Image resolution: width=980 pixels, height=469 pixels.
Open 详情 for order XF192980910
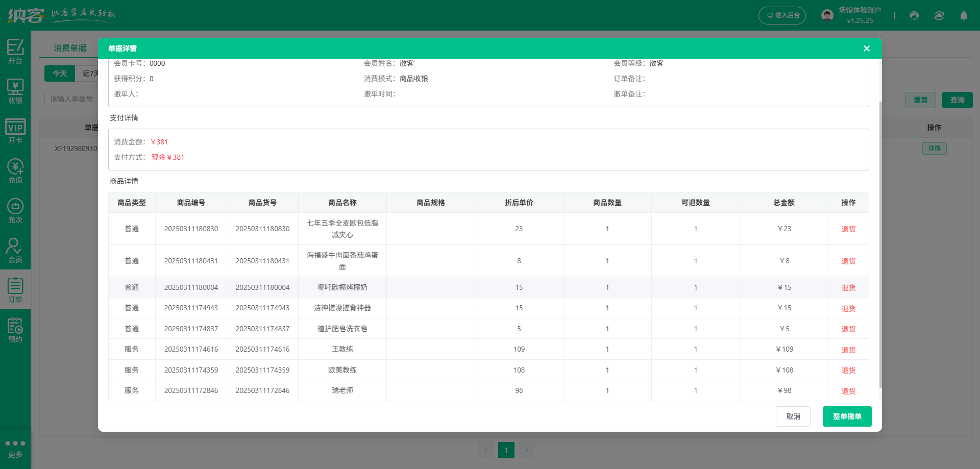pos(934,149)
